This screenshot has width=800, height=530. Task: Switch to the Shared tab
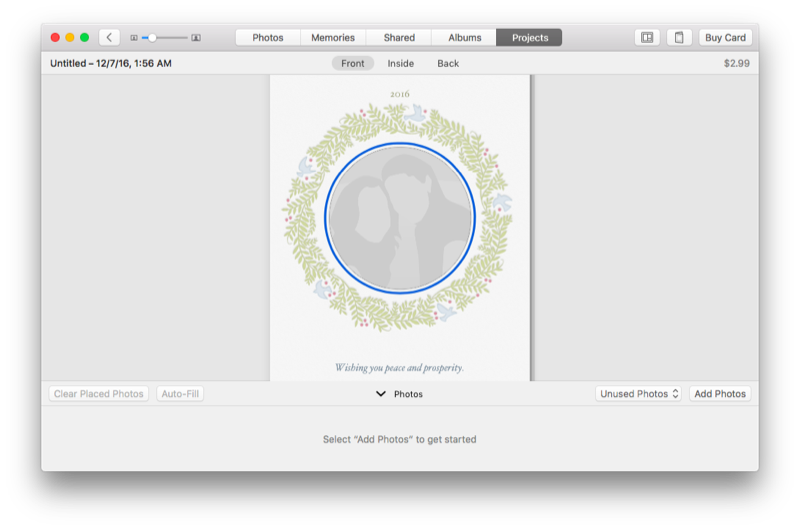399,38
